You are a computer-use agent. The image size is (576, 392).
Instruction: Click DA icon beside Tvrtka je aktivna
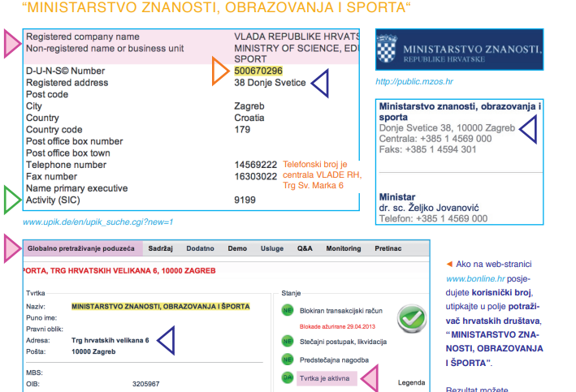click(x=288, y=377)
